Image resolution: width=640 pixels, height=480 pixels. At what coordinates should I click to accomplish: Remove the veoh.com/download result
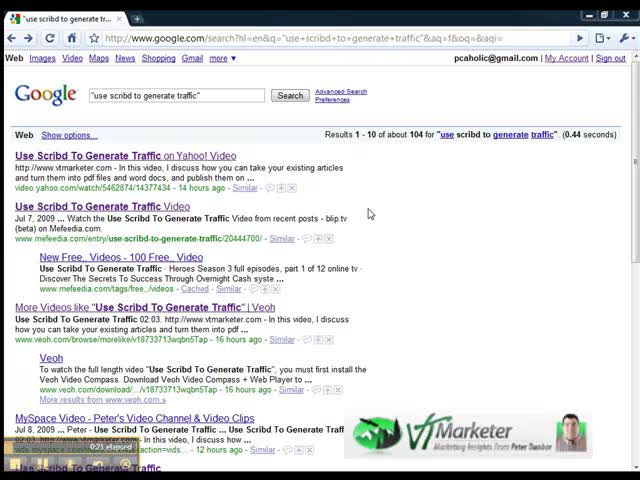tap(338, 390)
